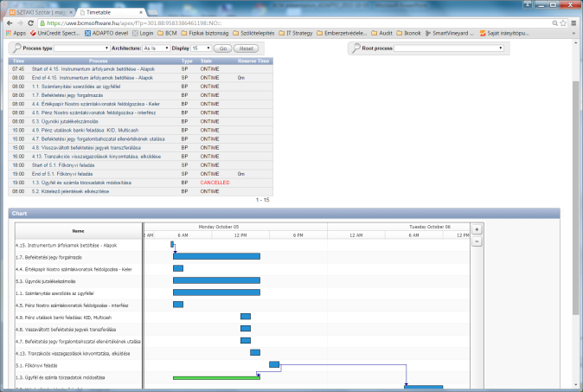Select the 5.1. Főkönyvi feladás Gantt bar
Screen dimensions: 583x392
click(274, 364)
